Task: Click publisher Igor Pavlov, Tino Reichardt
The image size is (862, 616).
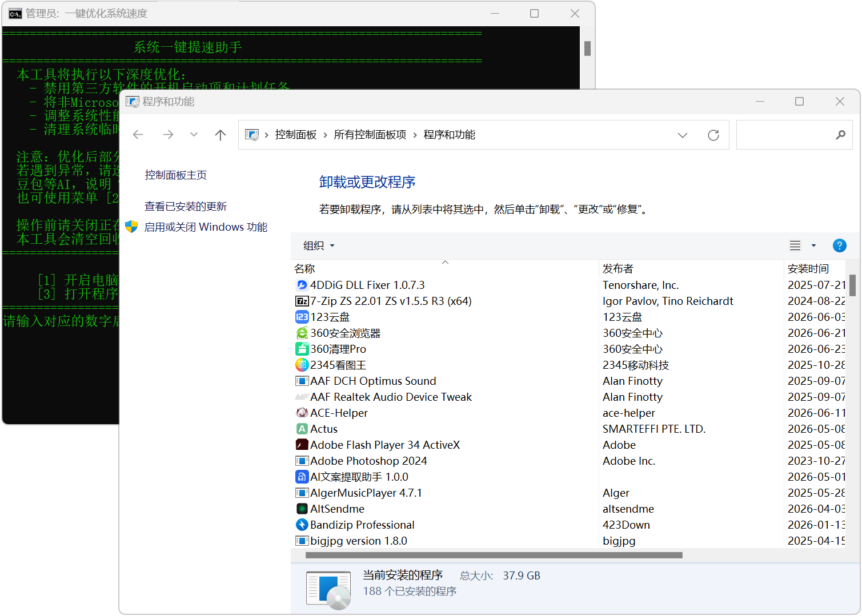Action: 668,301
